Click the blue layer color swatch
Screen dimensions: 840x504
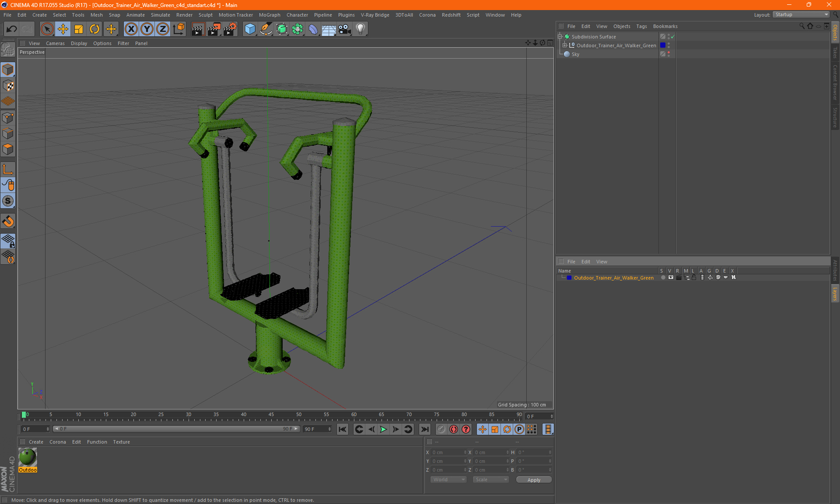[x=569, y=278]
